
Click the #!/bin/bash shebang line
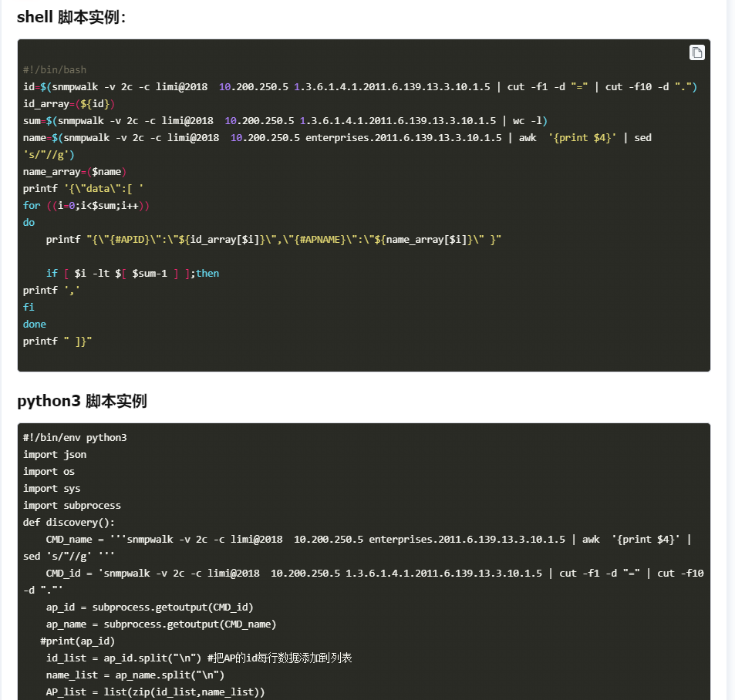pos(55,69)
